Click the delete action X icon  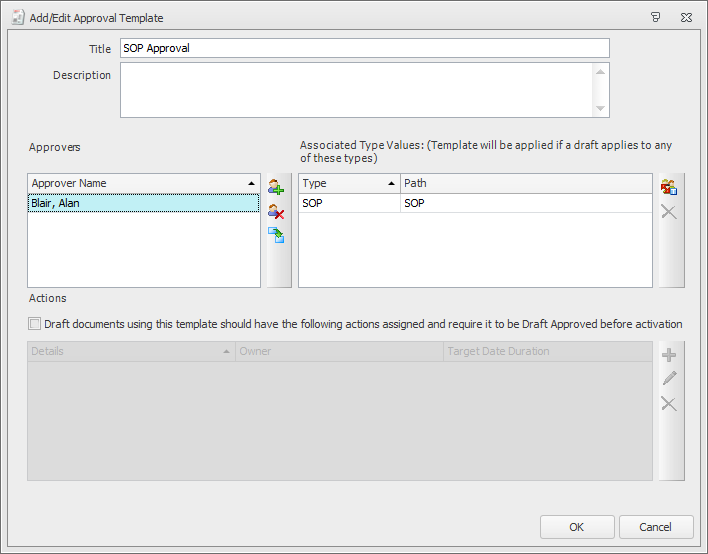coord(669,404)
